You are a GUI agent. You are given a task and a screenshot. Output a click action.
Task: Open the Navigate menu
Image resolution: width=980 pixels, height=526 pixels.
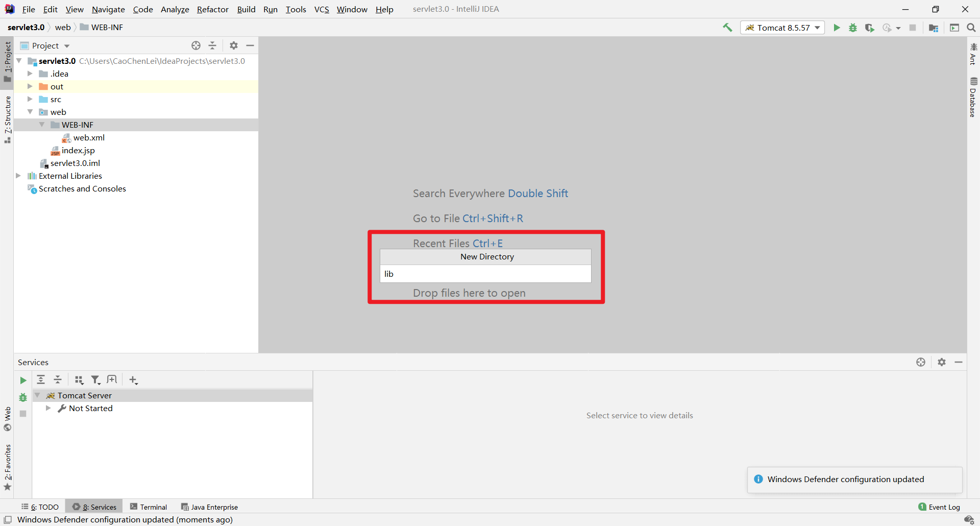pyautogui.click(x=108, y=9)
